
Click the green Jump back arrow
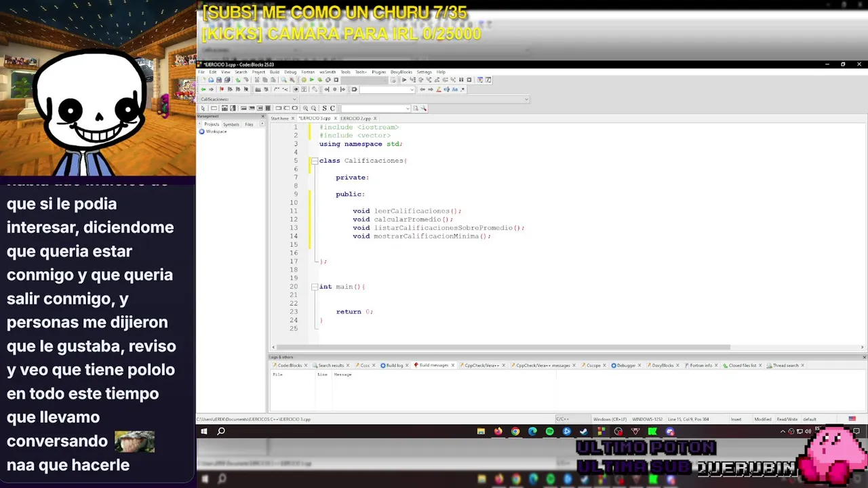[203, 89]
